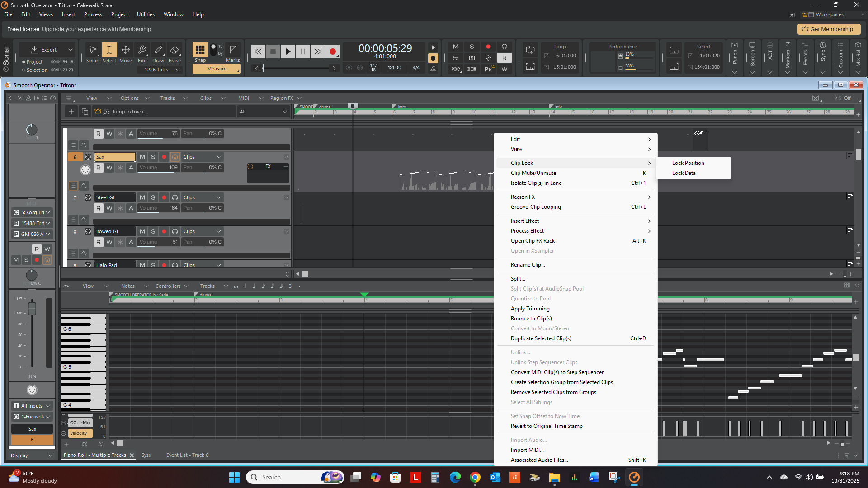The width and height of the screenshot is (868, 488).
Task: Open the 1226 Ticks snap dropdown
Action: tap(162, 70)
